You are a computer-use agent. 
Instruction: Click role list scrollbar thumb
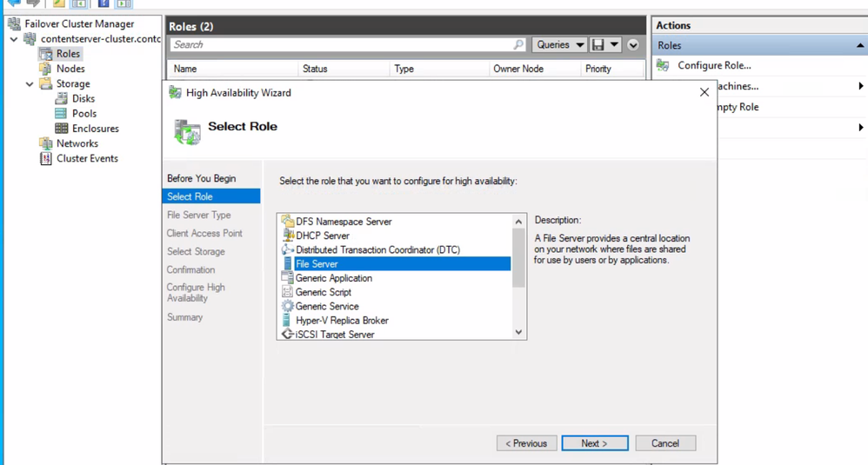click(x=518, y=257)
